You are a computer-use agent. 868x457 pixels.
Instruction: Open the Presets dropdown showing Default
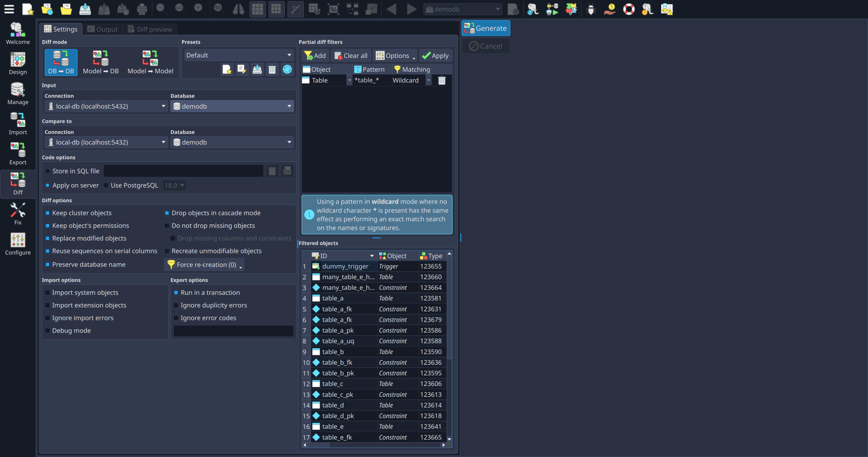click(238, 55)
